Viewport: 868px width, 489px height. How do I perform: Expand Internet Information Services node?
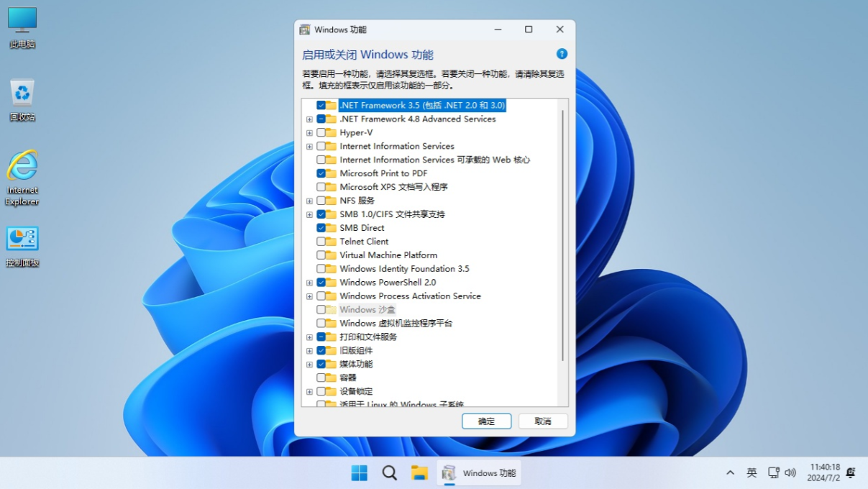309,146
